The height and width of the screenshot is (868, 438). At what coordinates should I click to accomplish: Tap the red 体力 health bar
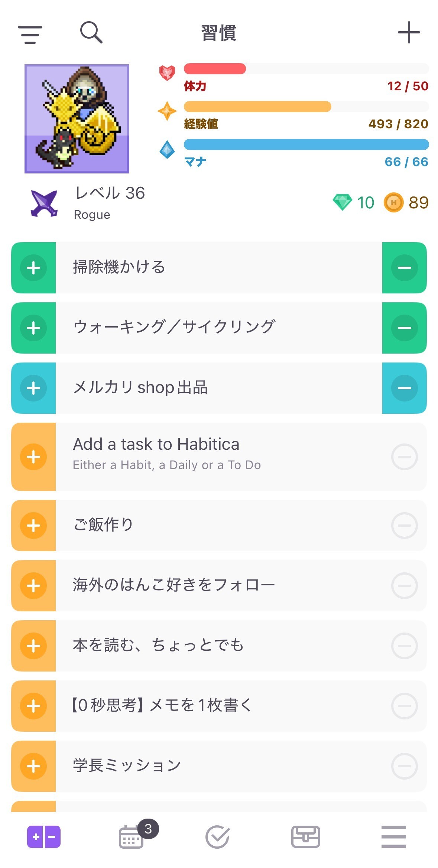tap(306, 69)
